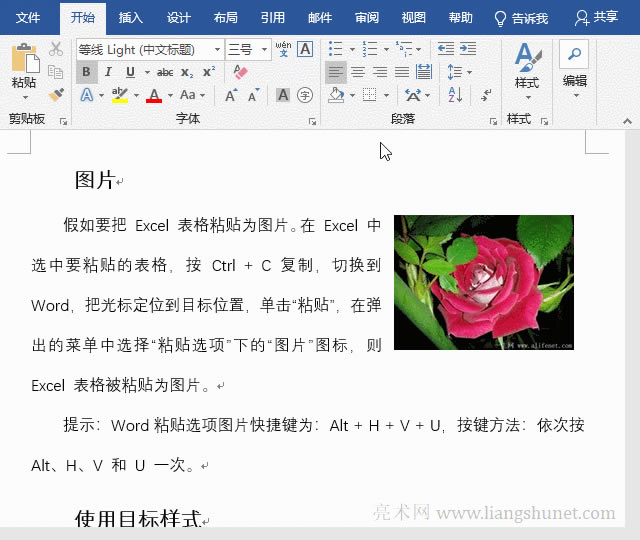Toggle Bold formatting button
The height and width of the screenshot is (540, 640).
click(86, 72)
